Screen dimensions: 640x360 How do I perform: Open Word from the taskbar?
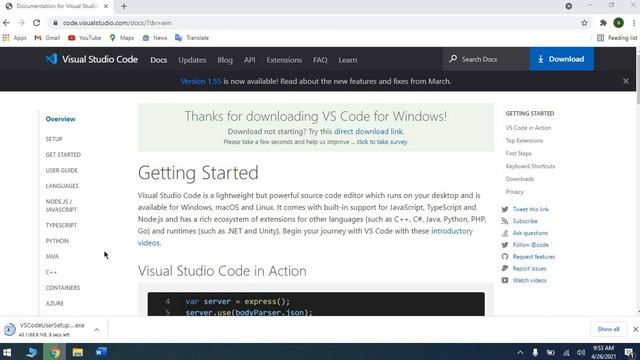point(101,352)
